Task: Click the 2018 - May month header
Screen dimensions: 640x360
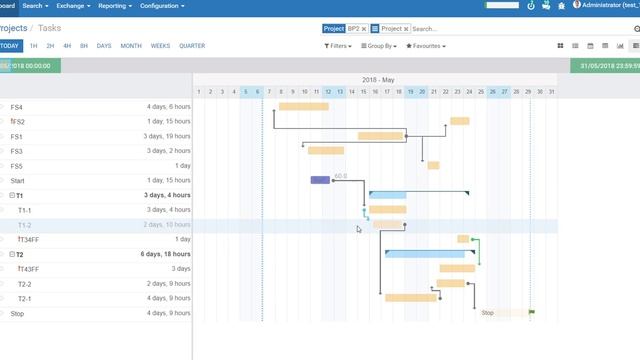Action: click(x=378, y=80)
